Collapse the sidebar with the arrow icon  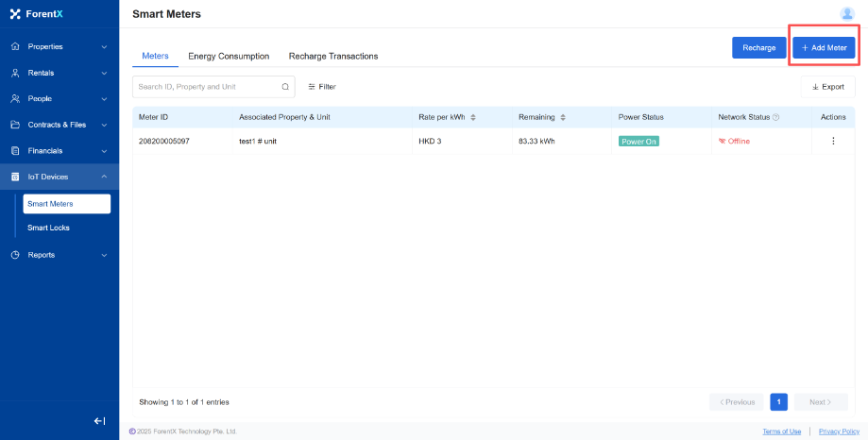(99, 421)
